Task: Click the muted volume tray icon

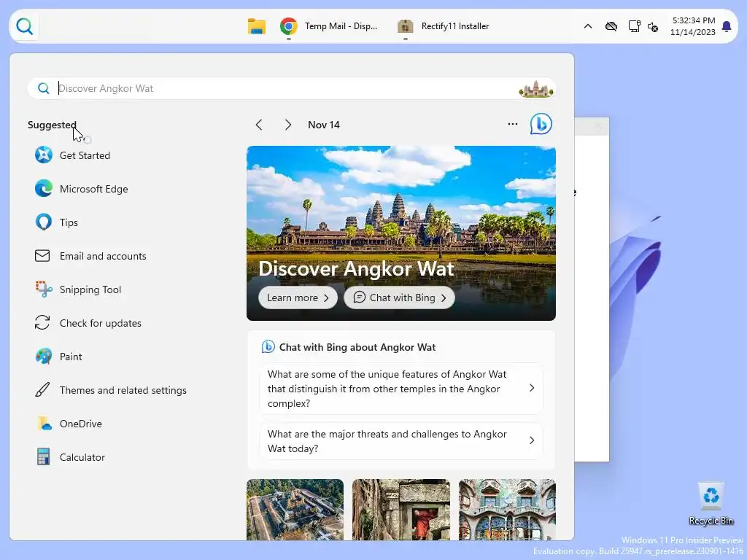Action: pyautogui.click(x=653, y=27)
